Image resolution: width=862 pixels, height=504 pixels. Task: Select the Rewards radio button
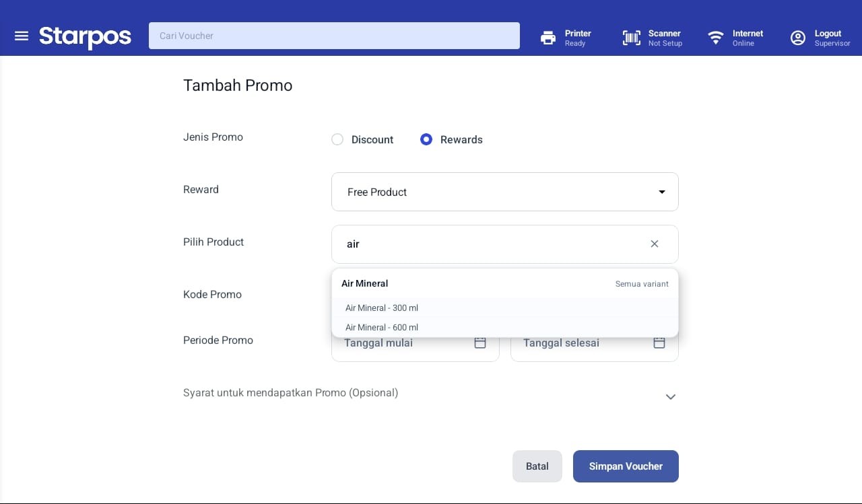click(426, 139)
